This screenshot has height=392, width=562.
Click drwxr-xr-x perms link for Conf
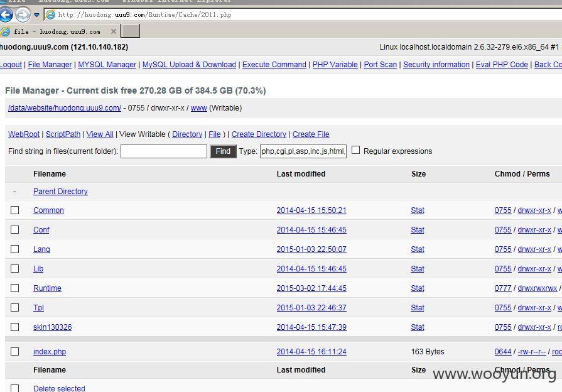[534, 230]
